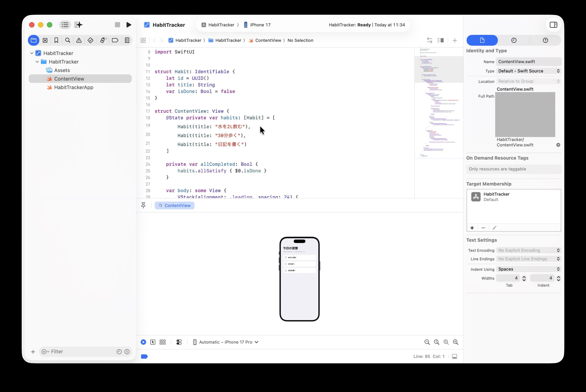Viewport: 586px width, 392px height.
Task: Click No Selection in jump bar
Action: 300,40
